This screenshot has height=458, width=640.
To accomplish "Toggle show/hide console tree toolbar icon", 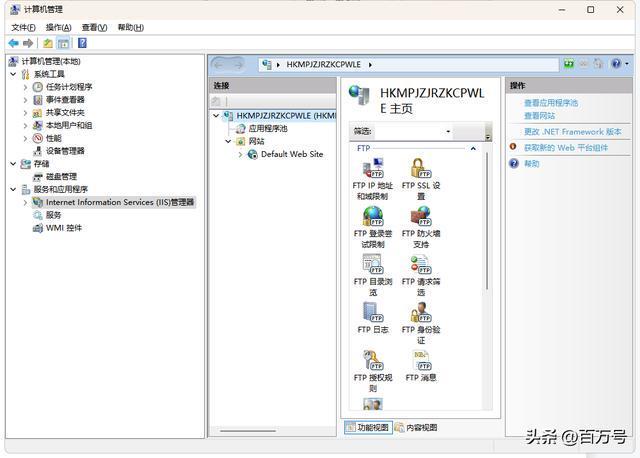I will (x=63, y=43).
